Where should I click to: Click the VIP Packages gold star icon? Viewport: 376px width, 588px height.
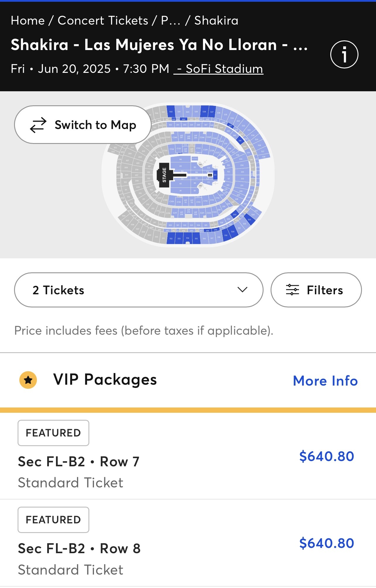click(28, 380)
